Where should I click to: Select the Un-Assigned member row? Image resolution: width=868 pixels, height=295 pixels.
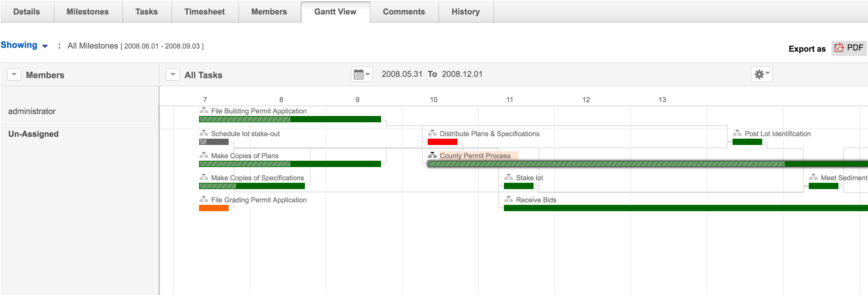[x=33, y=134]
